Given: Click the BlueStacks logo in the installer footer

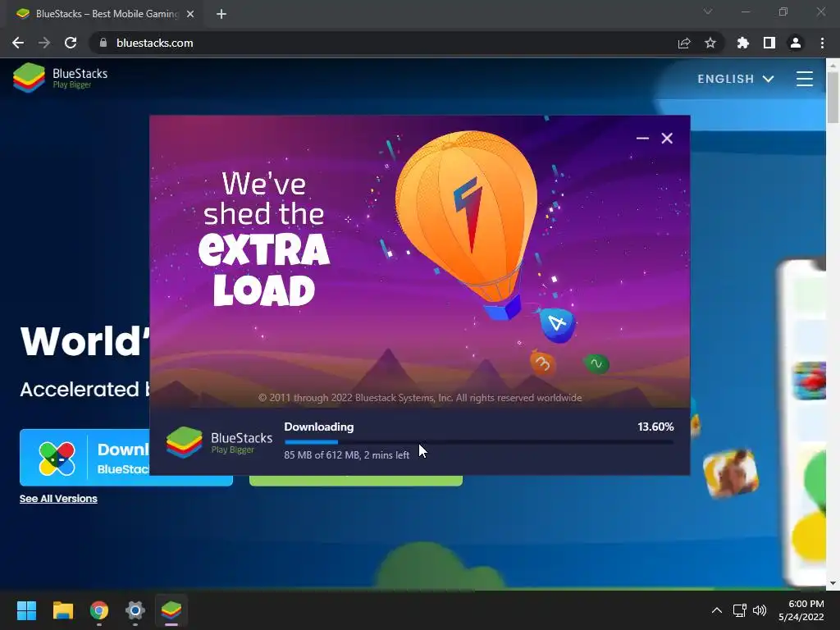Looking at the screenshot, I should tap(220, 442).
